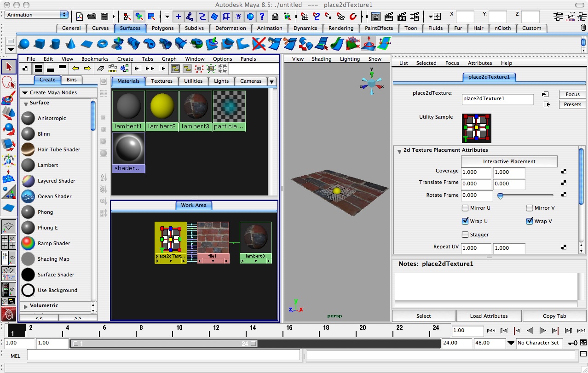Click the red X shelf icon
This screenshot has height=373, width=588.
click(259, 44)
